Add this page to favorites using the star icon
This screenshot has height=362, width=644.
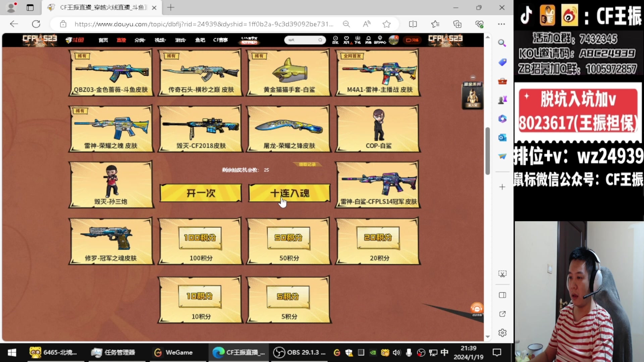386,24
